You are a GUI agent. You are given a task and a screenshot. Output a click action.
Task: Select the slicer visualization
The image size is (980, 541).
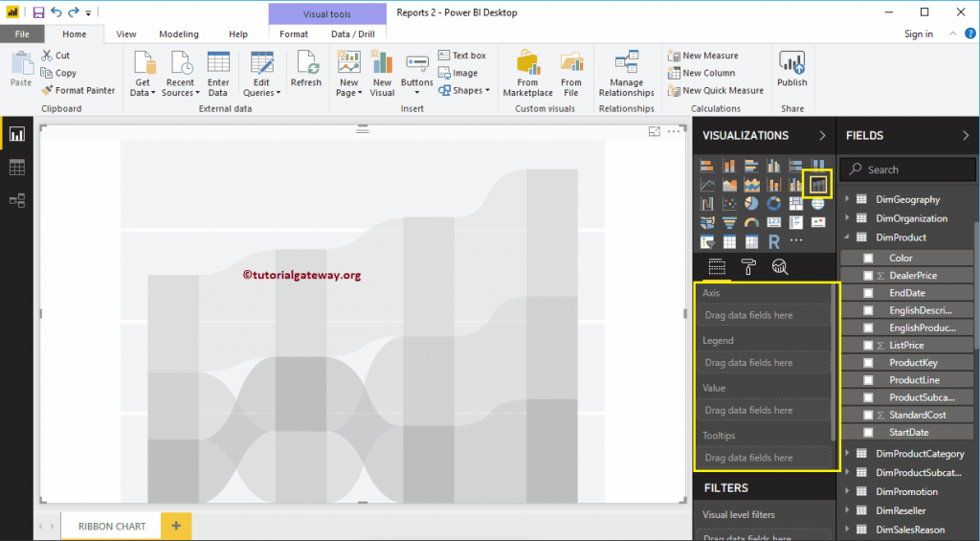point(707,241)
